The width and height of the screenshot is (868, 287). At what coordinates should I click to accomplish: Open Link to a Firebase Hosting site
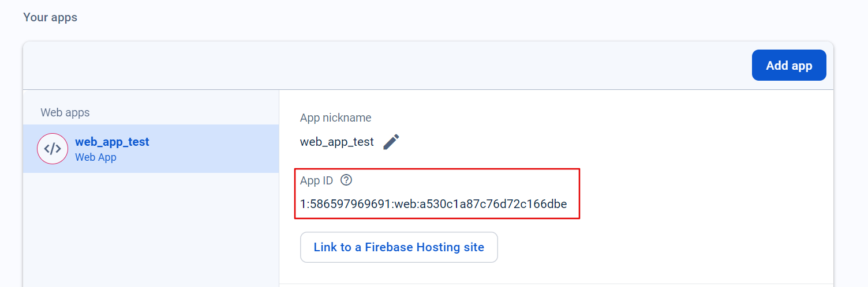point(399,247)
